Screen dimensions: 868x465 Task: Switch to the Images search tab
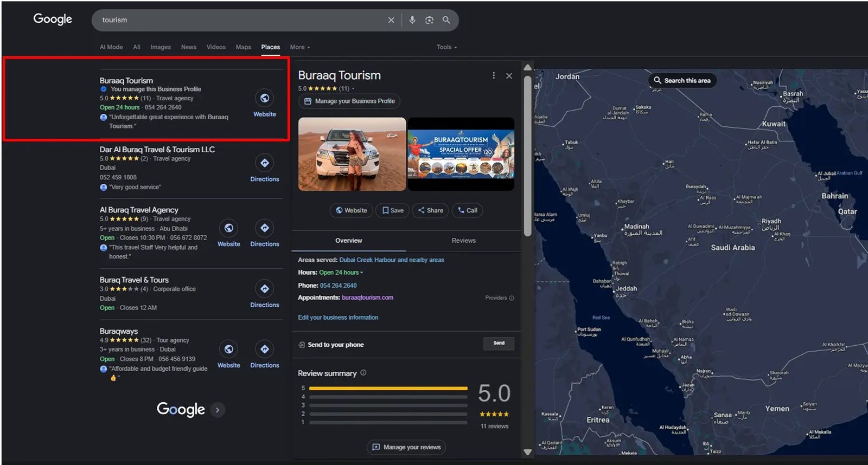tap(160, 47)
